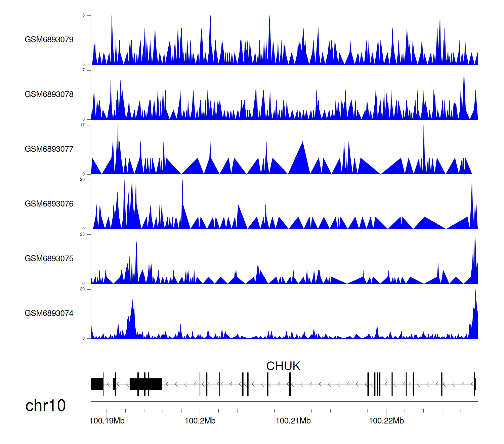
Task: Select the 100.21Mb axis tick label
Action: point(293,421)
